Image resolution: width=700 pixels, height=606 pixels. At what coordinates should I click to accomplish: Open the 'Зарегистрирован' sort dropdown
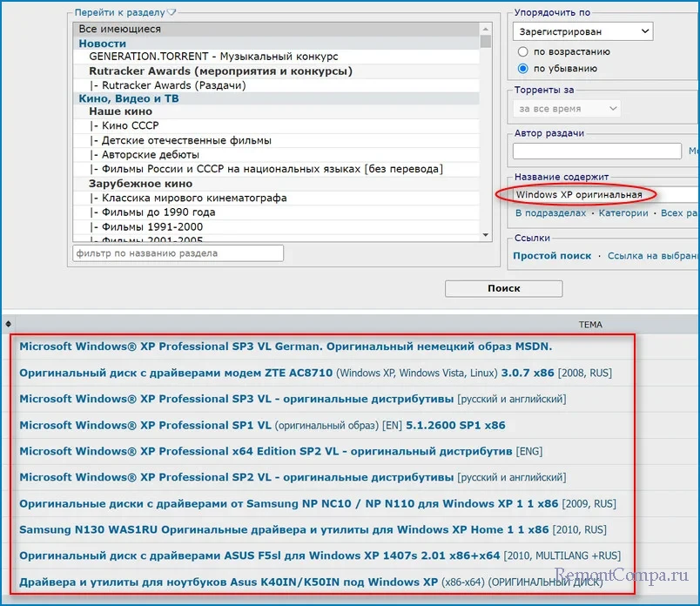point(582,32)
